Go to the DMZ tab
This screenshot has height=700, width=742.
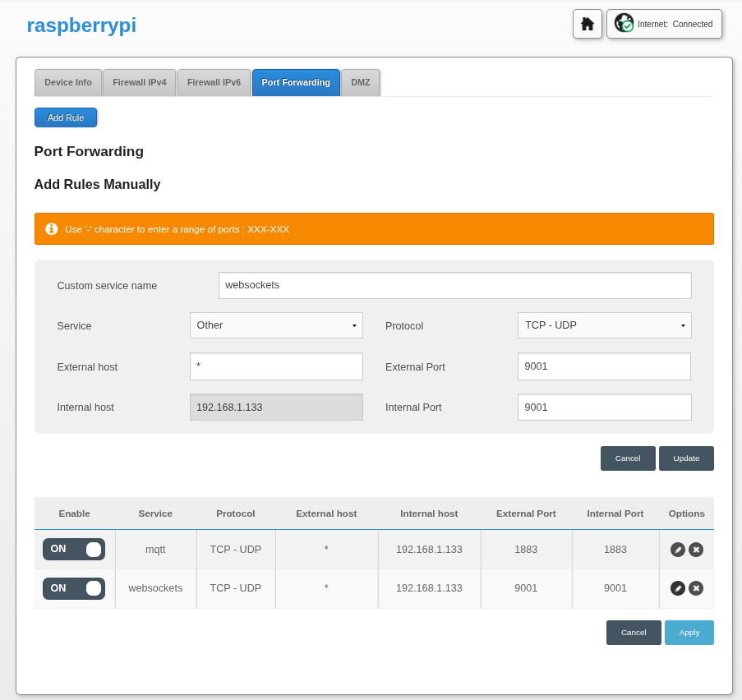pos(360,83)
